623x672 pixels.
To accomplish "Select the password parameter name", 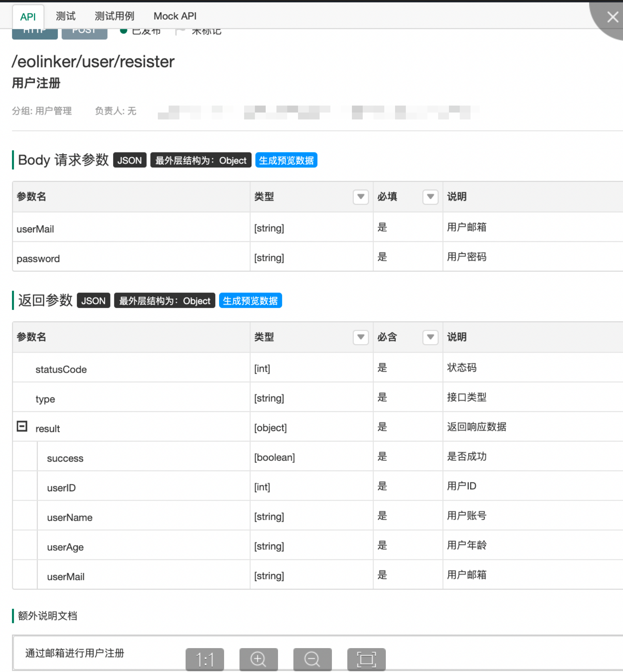I will 38,259.
